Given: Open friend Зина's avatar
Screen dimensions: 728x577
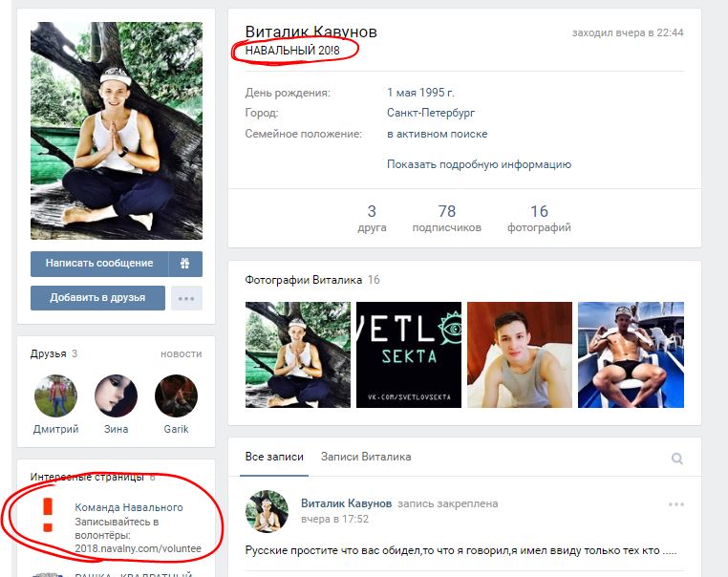Looking at the screenshot, I should pyautogui.click(x=116, y=395).
